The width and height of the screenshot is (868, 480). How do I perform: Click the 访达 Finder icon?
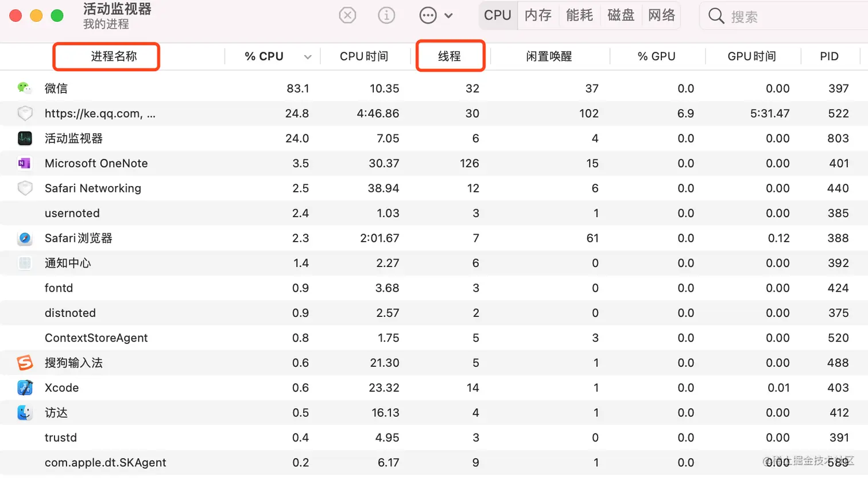point(25,412)
